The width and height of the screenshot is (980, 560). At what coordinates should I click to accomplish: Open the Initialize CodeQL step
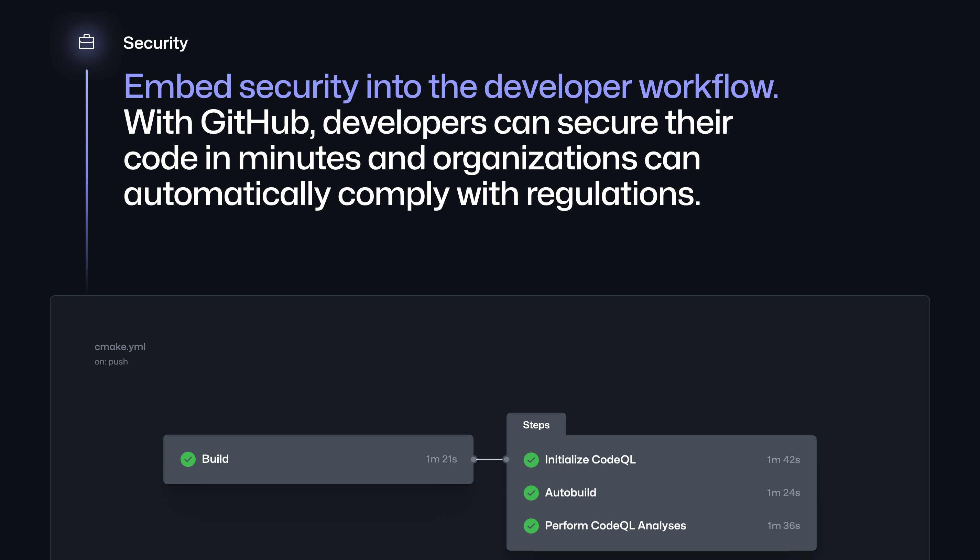click(x=590, y=460)
